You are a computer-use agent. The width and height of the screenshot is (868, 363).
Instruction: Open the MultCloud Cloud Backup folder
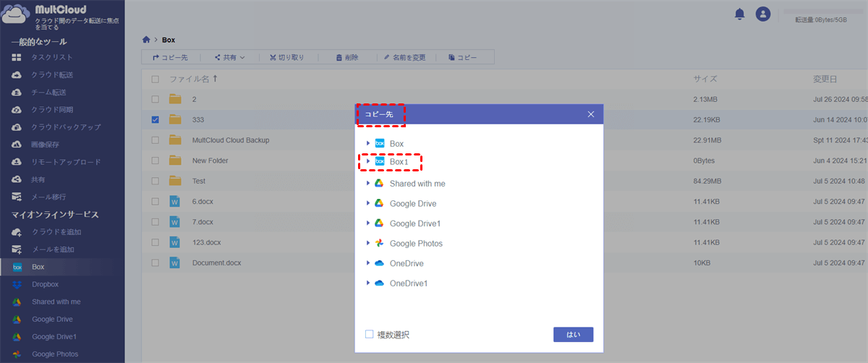click(x=231, y=140)
